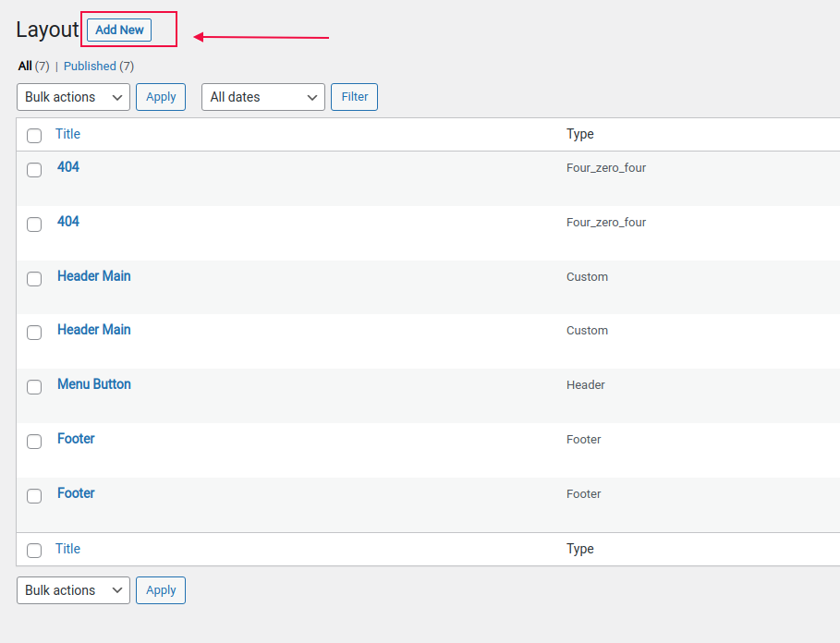Click the bottom Apply button

[x=161, y=590]
